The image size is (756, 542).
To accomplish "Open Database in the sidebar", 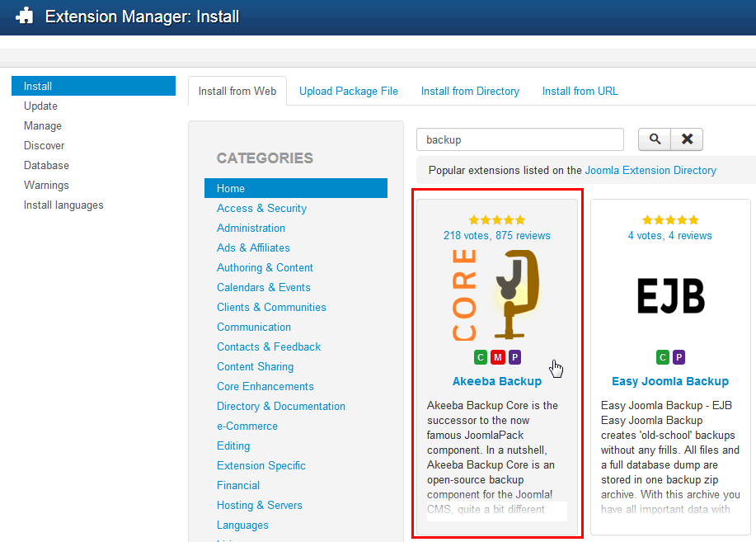I will click(x=46, y=165).
